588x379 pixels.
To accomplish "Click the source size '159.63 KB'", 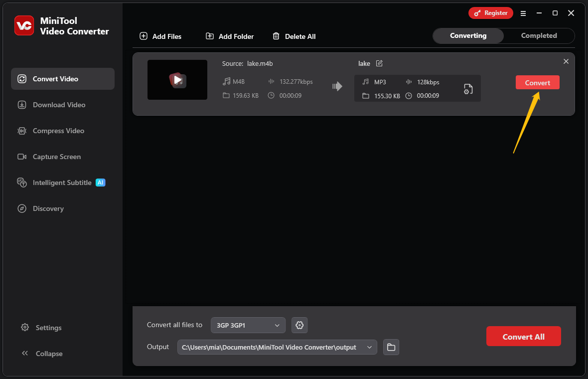I will click(x=246, y=96).
